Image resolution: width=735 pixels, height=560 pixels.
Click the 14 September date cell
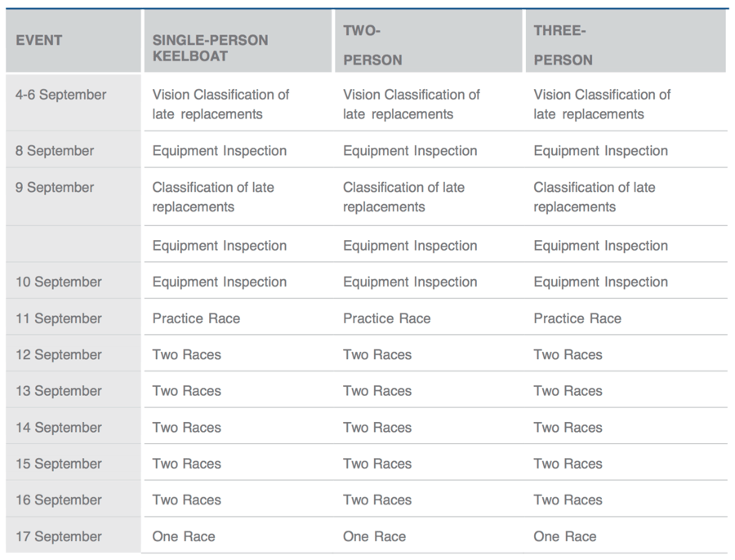click(59, 428)
